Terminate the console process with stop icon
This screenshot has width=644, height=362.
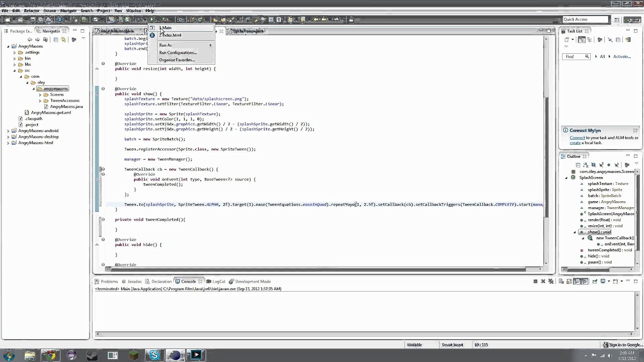pyautogui.click(x=535, y=281)
